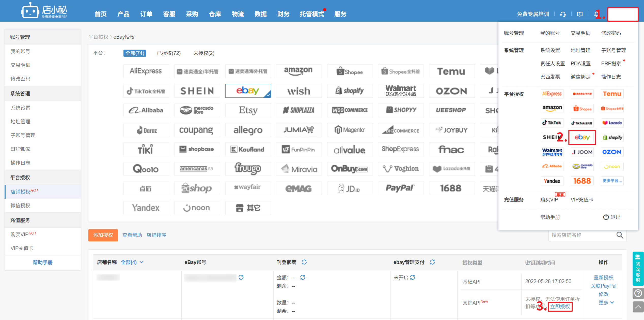Open the 订单 top menu

click(x=146, y=14)
